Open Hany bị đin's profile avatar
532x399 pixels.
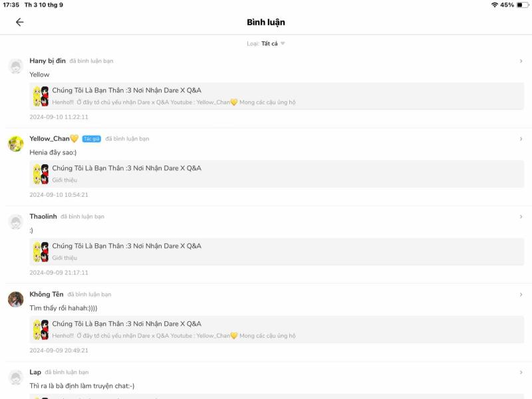pos(16,66)
